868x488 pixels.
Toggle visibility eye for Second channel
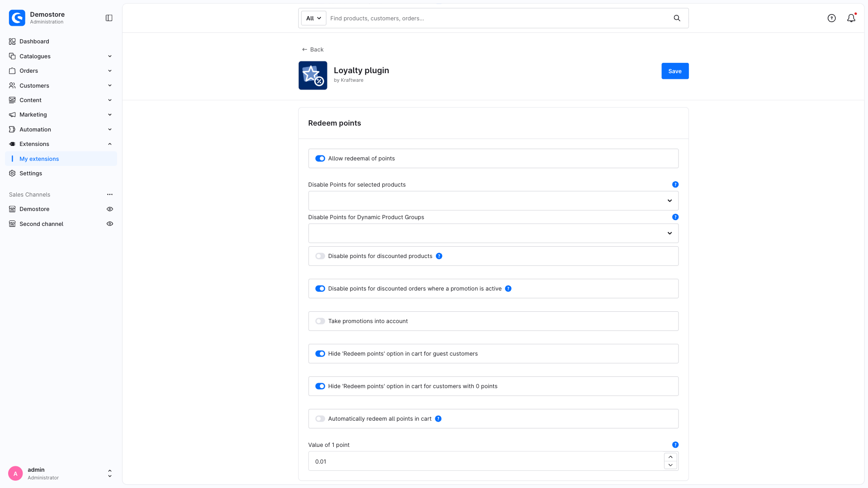[110, 224]
